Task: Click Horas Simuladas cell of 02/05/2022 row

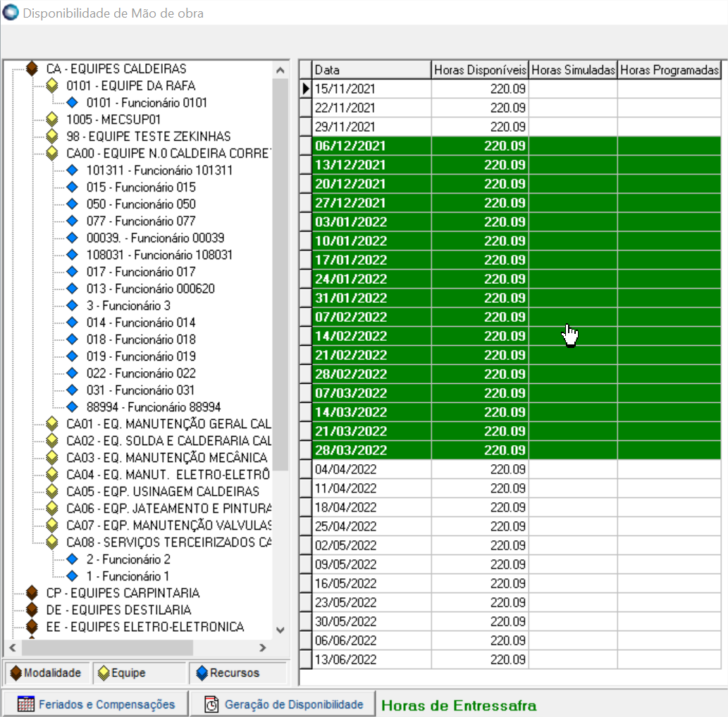Action: pos(573,545)
